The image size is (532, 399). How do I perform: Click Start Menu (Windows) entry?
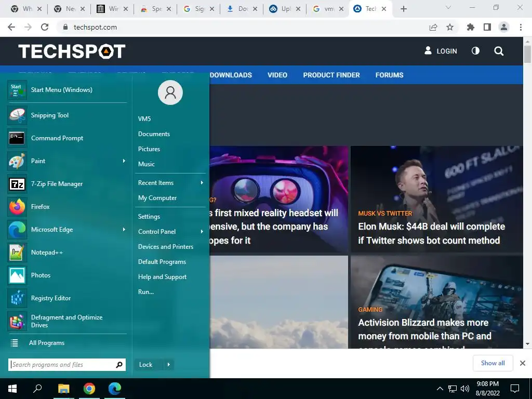coord(67,90)
